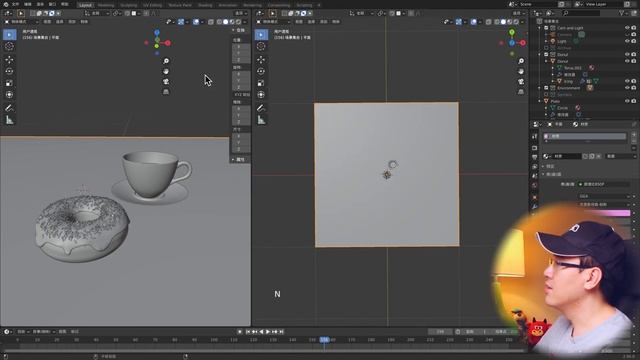Hide Cam and Light collection in viewport
640x360 pixels.
coord(627,28)
